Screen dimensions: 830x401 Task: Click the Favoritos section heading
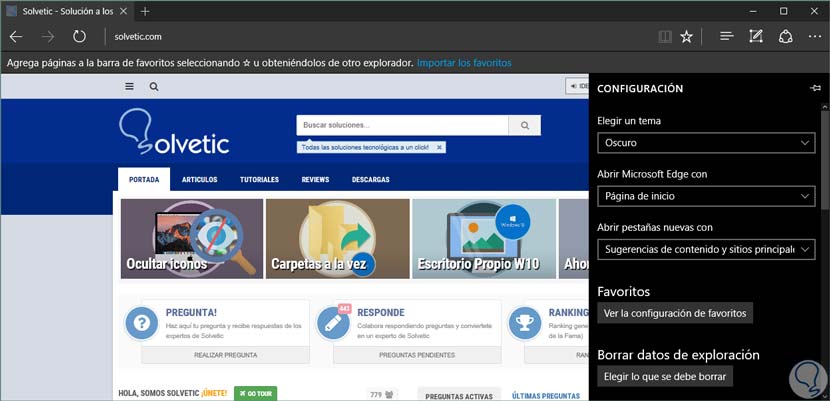(624, 291)
